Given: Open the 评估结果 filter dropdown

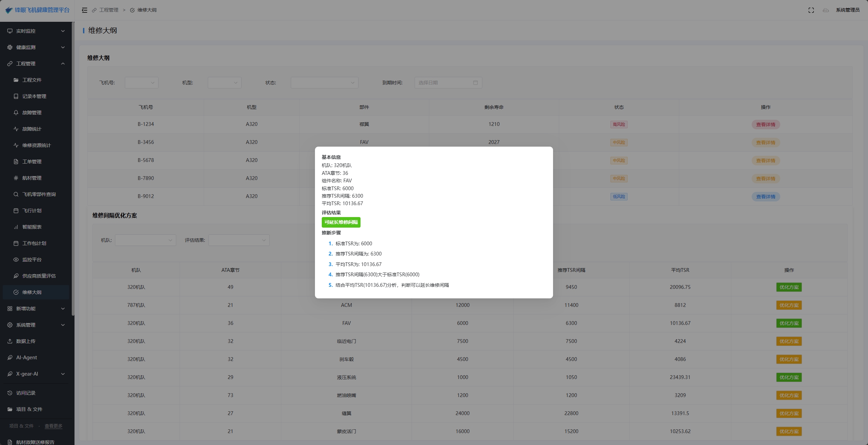Looking at the screenshot, I should coord(239,240).
